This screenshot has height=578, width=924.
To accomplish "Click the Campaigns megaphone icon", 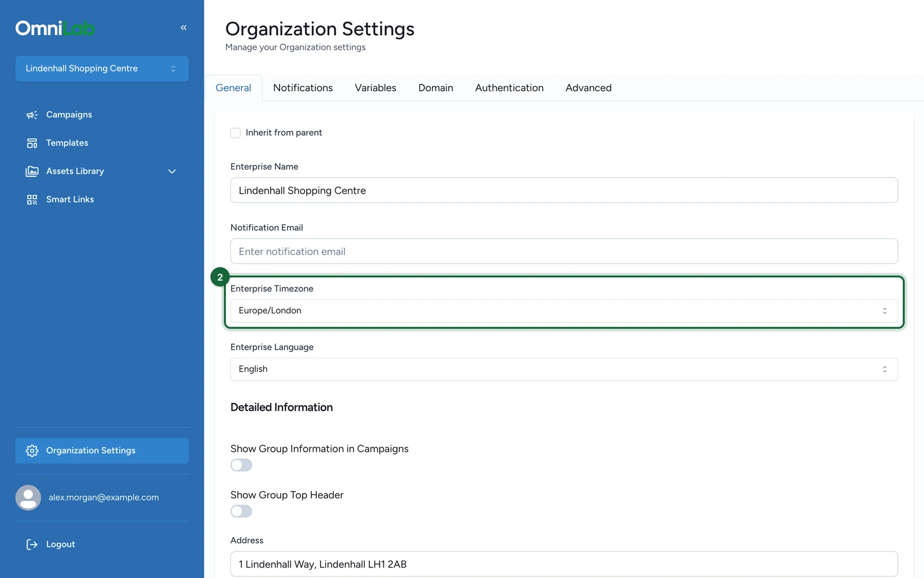I will click(32, 115).
